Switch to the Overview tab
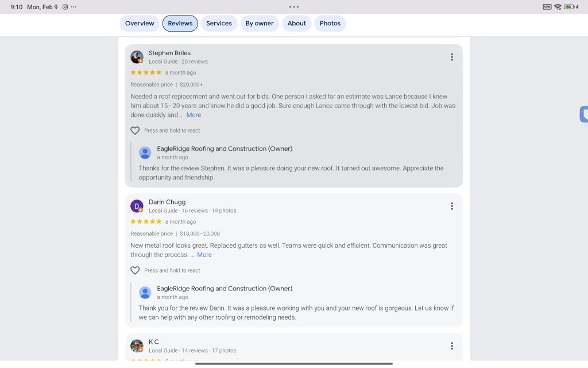 pos(140,24)
